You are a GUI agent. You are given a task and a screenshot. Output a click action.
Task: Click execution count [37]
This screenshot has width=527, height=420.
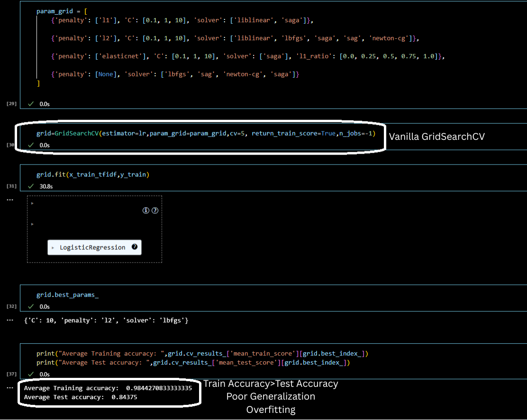(11, 374)
